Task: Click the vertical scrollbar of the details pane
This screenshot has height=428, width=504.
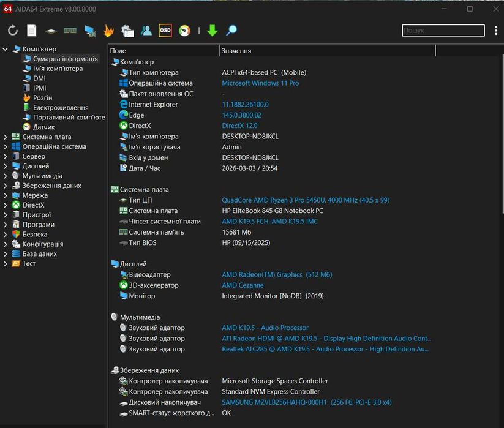Action: pos(502,133)
